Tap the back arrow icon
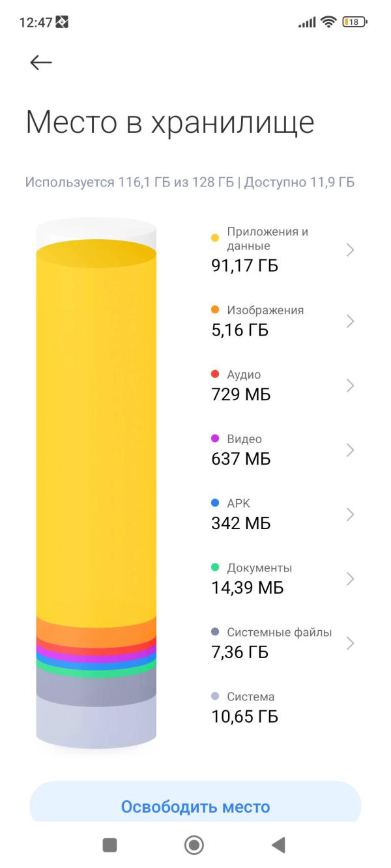Screen dimensions: 391x868 (40, 62)
